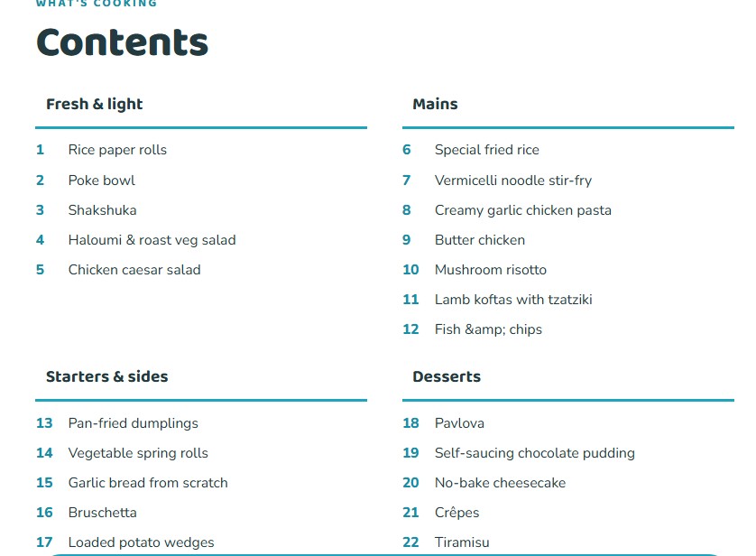Open Lamb koftas with tzatziki

pyautogui.click(x=513, y=300)
